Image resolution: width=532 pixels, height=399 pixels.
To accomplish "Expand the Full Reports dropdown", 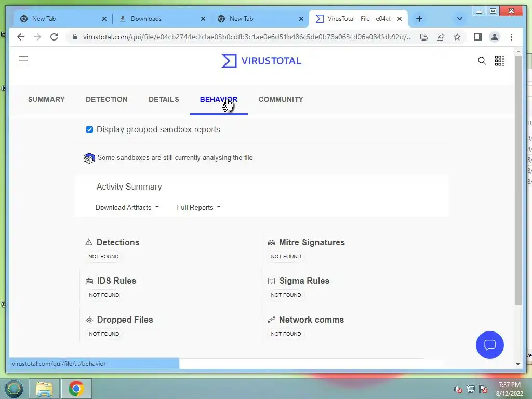I will click(x=199, y=207).
